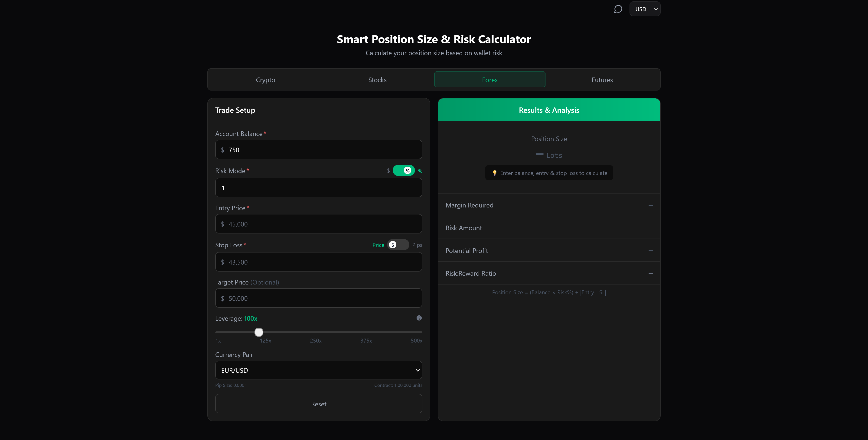Image resolution: width=868 pixels, height=440 pixels.
Task: Select the Futures calculator tab
Action: (x=602, y=80)
